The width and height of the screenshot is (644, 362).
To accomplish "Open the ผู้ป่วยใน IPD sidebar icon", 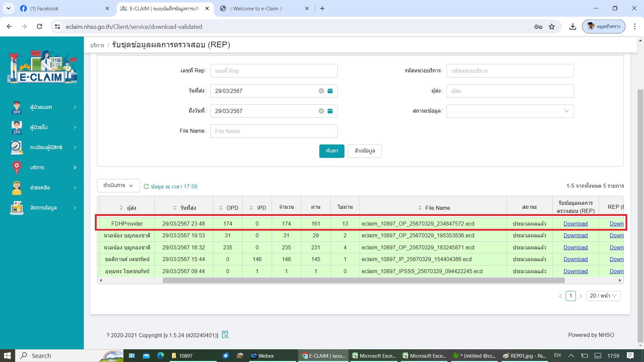I will click(16, 128).
